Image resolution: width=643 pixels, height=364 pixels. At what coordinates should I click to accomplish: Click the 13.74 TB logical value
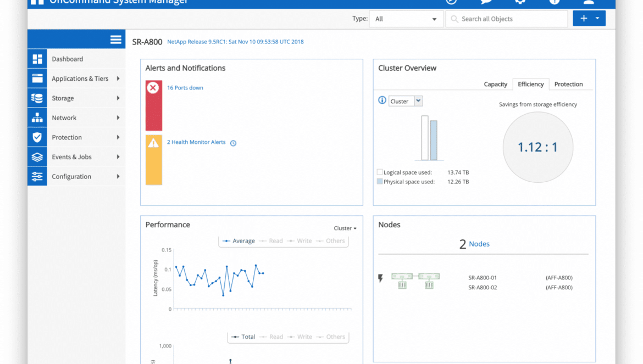tap(458, 172)
